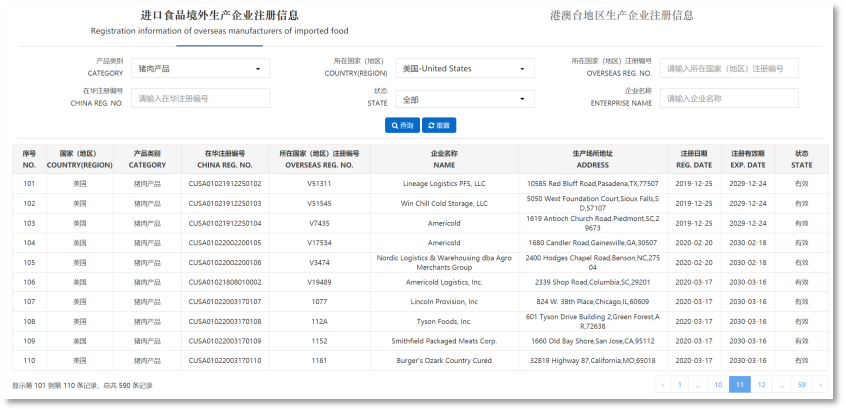Click the enterprise name input field
This screenshot has height=410, width=844.
point(729,98)
